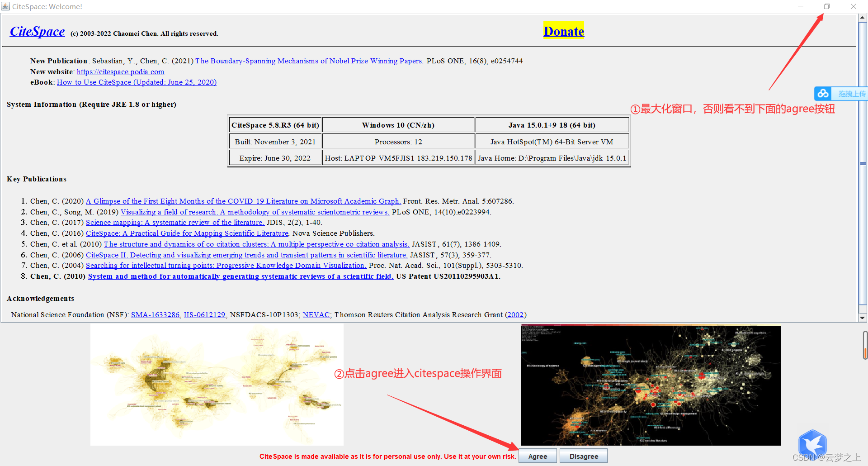Click the blue bird assistant icon
Image resolution: width=868 pixels, height=466 pixels.
[812, 444]
